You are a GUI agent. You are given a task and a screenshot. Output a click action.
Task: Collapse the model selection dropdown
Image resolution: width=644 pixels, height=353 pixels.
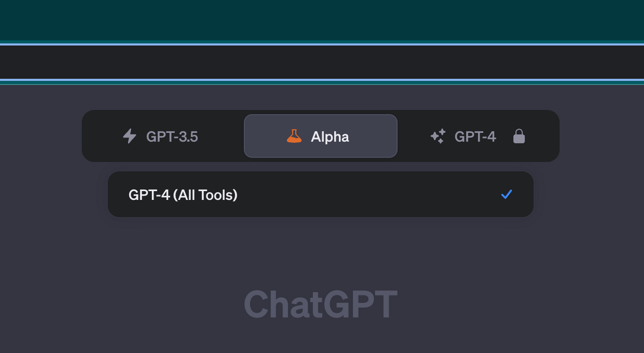coord(320,136)
